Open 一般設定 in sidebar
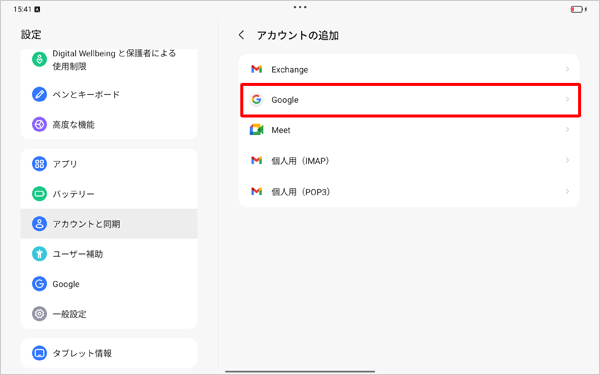600x375 pixels. [109, 314]
